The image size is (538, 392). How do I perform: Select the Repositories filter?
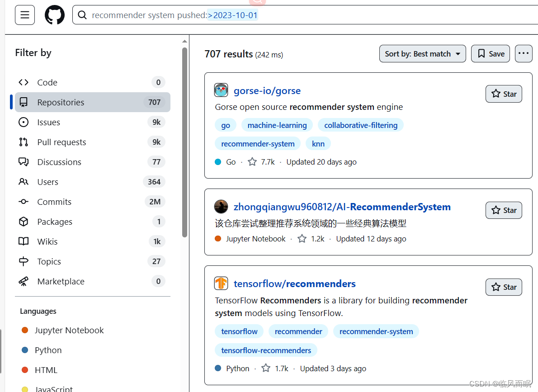click(93, 102)
